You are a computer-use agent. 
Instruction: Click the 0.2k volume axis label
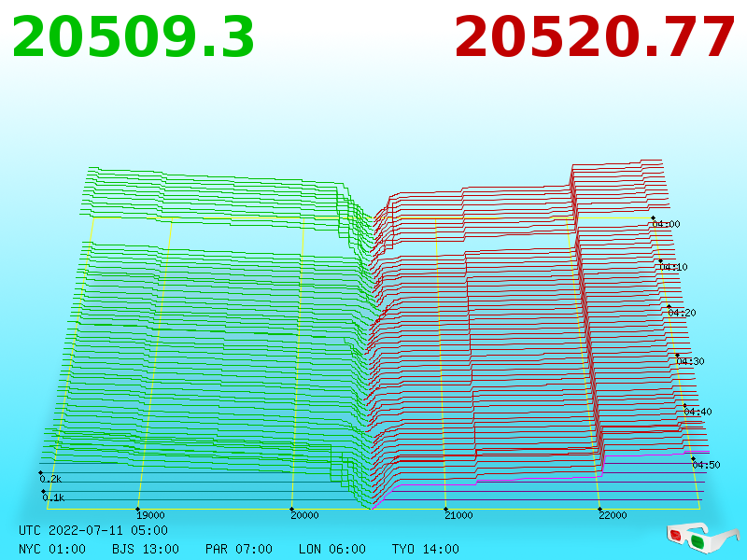(x=51, y=479)
